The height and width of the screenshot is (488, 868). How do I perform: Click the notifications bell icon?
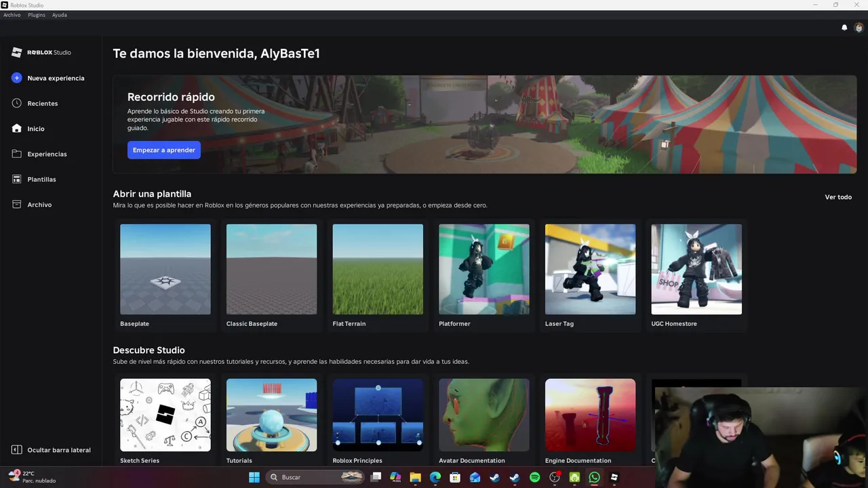(844, 28)
